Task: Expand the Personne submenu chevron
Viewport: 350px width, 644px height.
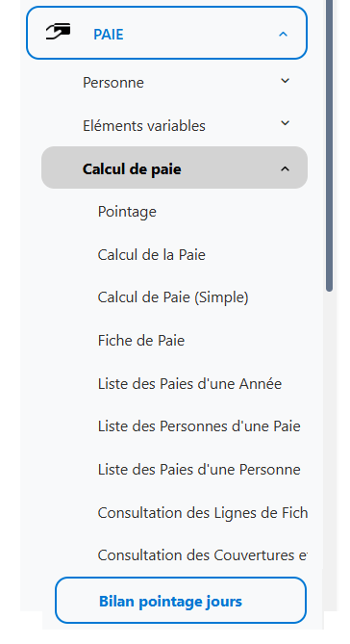Action: (x=285, y=81)
